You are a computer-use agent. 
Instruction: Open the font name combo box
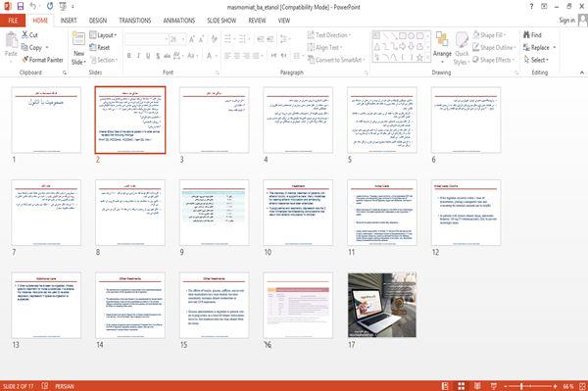pos(146,39)
